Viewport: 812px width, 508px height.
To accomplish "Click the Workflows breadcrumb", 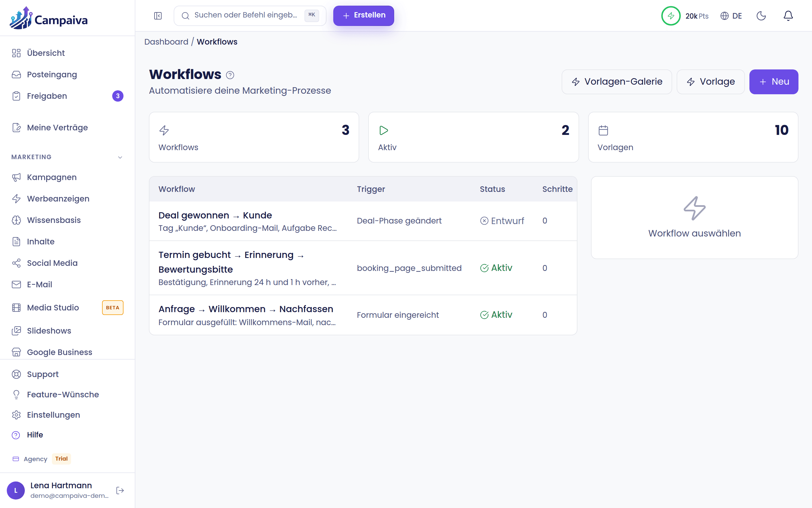I will tap(217, 42).
